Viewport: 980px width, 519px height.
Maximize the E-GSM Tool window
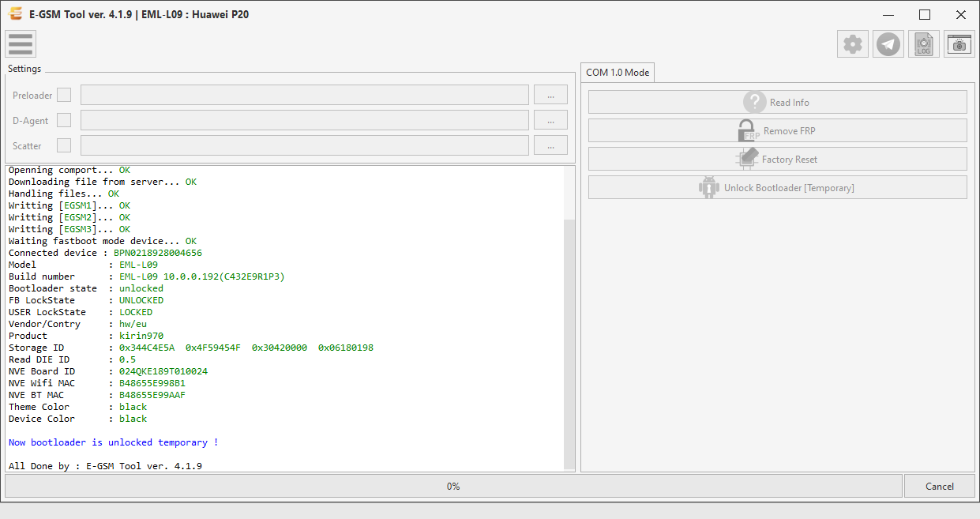pyautogui.click(x=925, y=14)
